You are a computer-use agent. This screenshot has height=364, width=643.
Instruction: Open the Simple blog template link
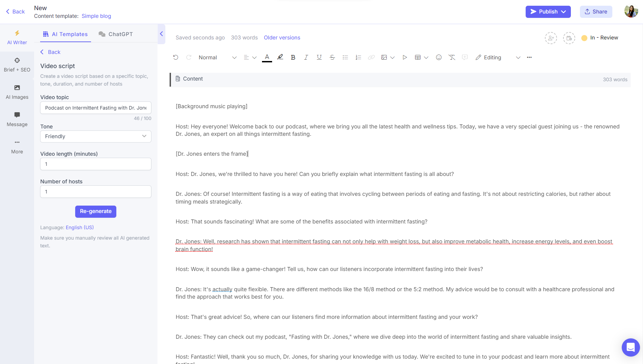(96, 16)
